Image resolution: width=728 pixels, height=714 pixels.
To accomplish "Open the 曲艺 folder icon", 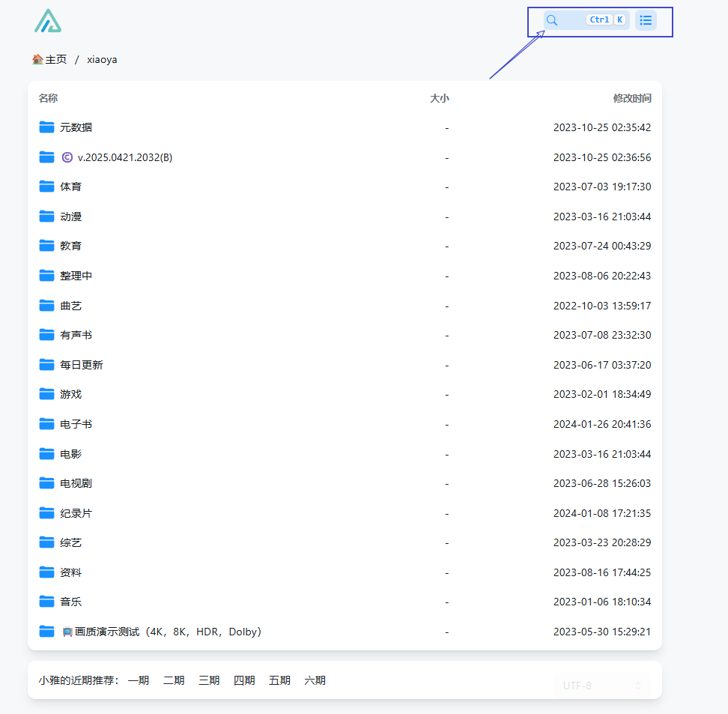I will [x=46, y=305].
